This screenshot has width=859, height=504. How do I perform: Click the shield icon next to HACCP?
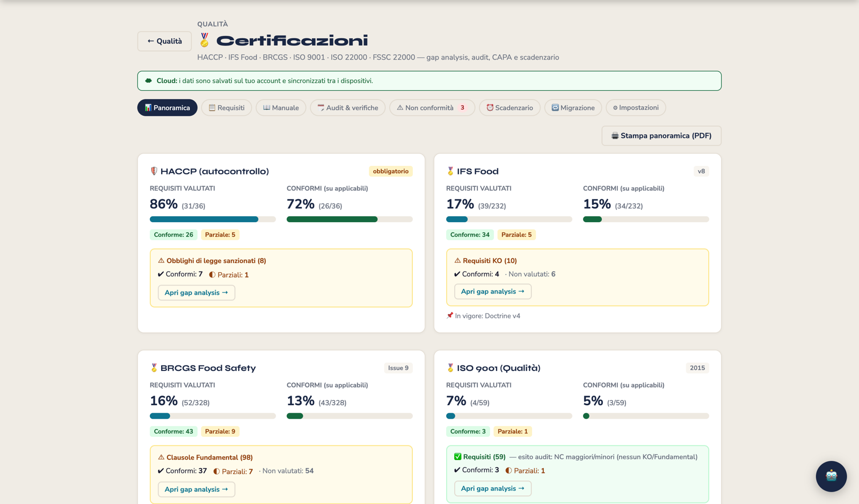point(154,171)
